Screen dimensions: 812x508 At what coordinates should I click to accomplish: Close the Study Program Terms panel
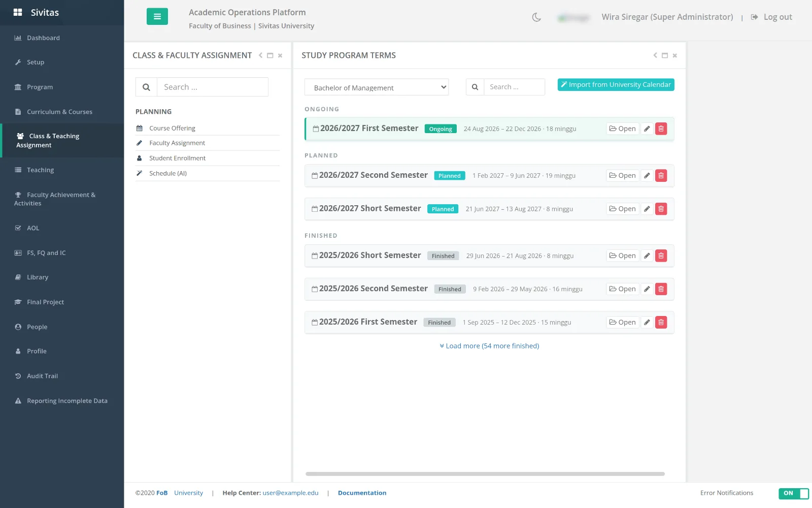pyautogui.click(x=674, y=55)
